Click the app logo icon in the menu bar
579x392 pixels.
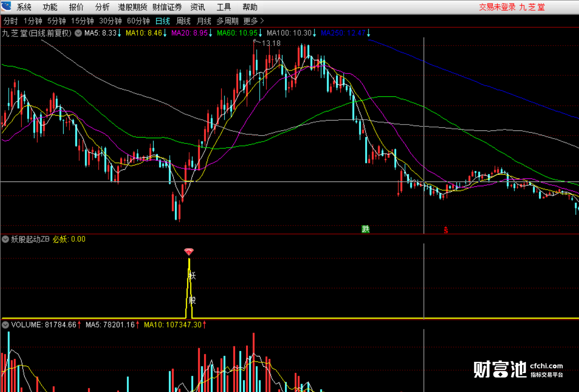6,6
